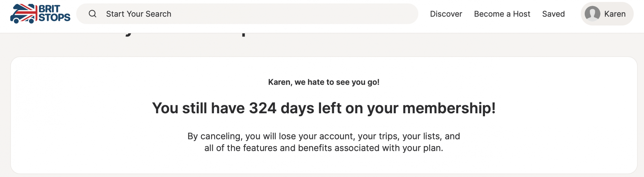This screenshot has height=177, width=644.
Task: Click the number "324" in the heading
Action: coord(262,108)
